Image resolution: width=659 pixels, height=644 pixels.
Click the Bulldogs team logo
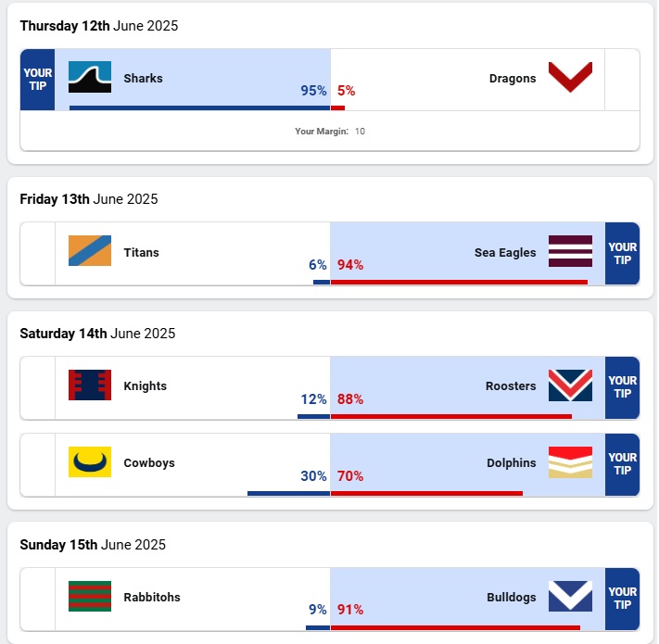coord(570,597)
